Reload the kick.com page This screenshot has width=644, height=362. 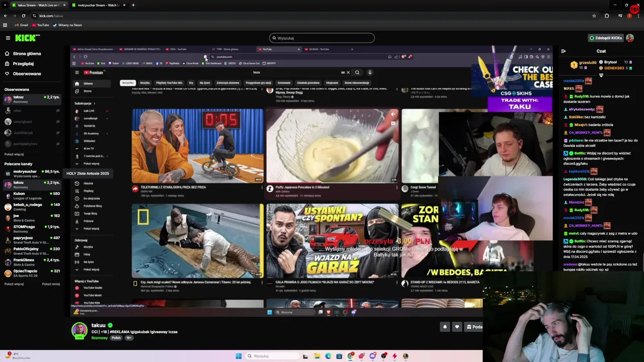tap(23, 16)
